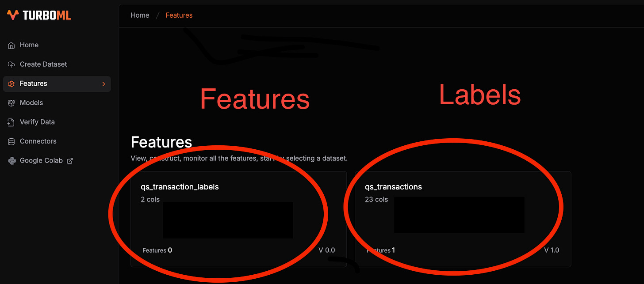Click the Create Dataset cloud upload icon

tap(11, 64)
